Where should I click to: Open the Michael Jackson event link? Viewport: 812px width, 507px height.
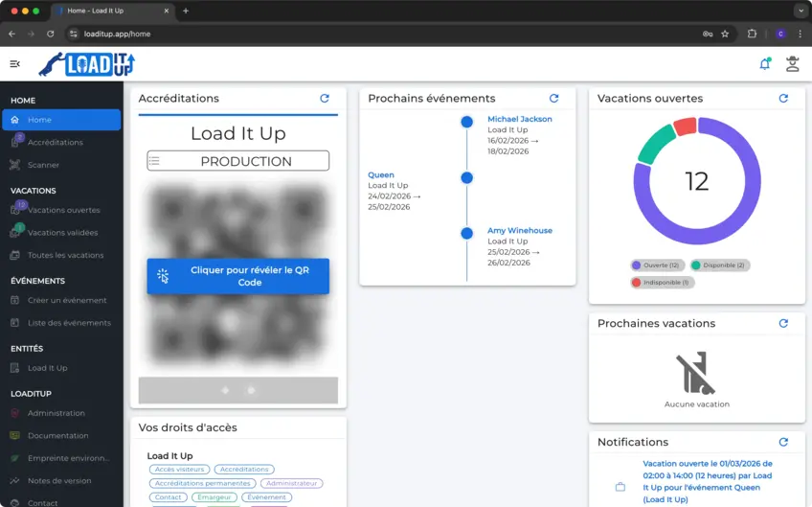(519, 119)
